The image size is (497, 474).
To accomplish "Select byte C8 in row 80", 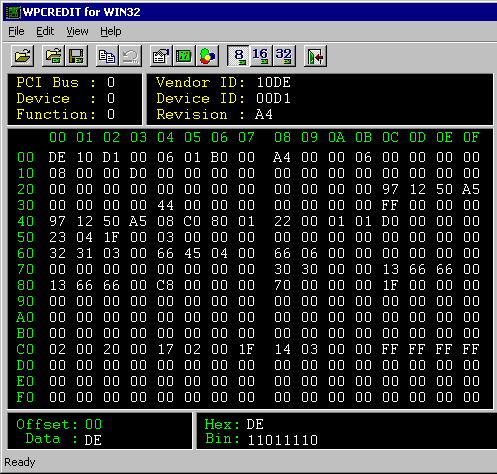I will tap(165, 285).
